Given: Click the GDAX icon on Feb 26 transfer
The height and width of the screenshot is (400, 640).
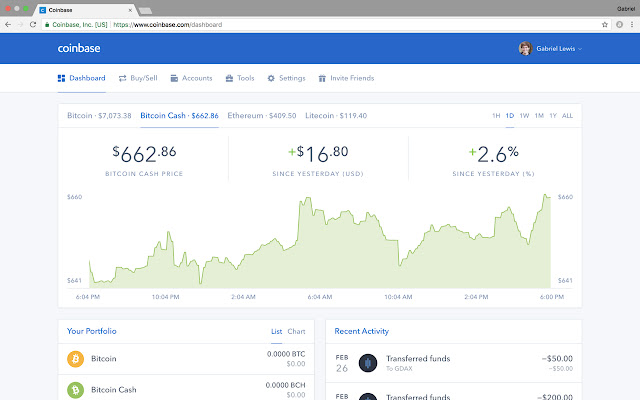Looking at the screenshot, I should [368, 363].
